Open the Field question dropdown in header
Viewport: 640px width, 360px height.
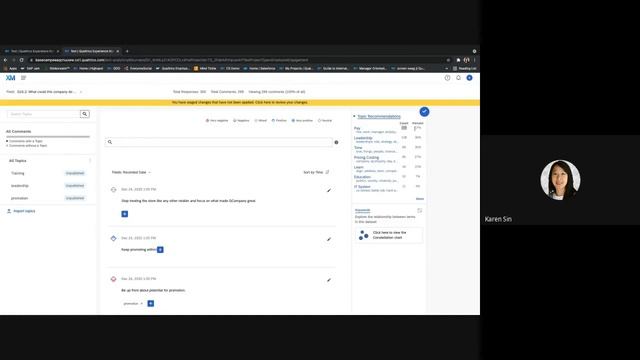(44, 92)
